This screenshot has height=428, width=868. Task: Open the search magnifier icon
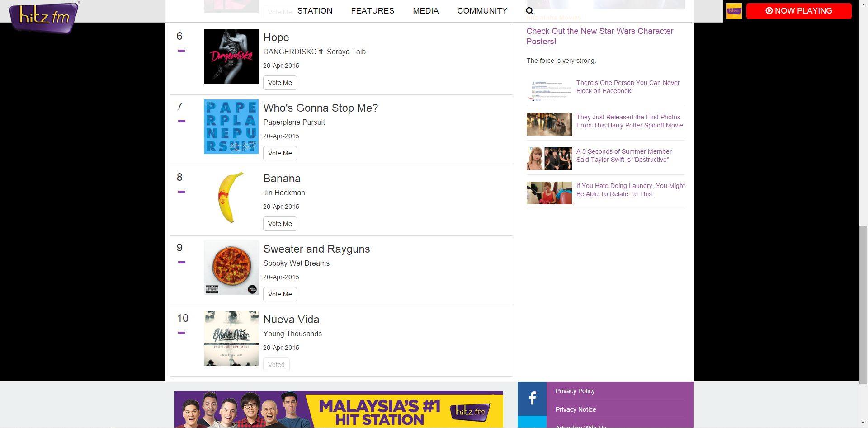[x=530, y=11]
